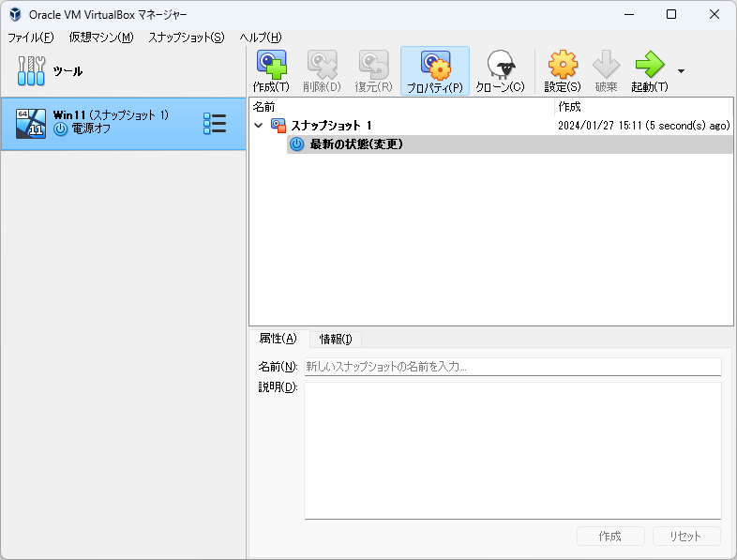This screenshot has height=560, width=737.
Task: Collapse the スナップショット 1 tree node
Action: [x=259, y=126]
